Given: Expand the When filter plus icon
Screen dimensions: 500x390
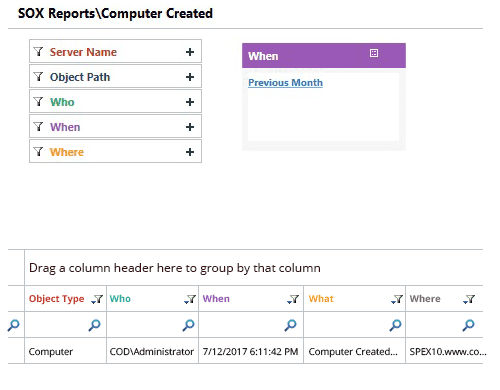Looking at the screenshot, I should [190, 127].
